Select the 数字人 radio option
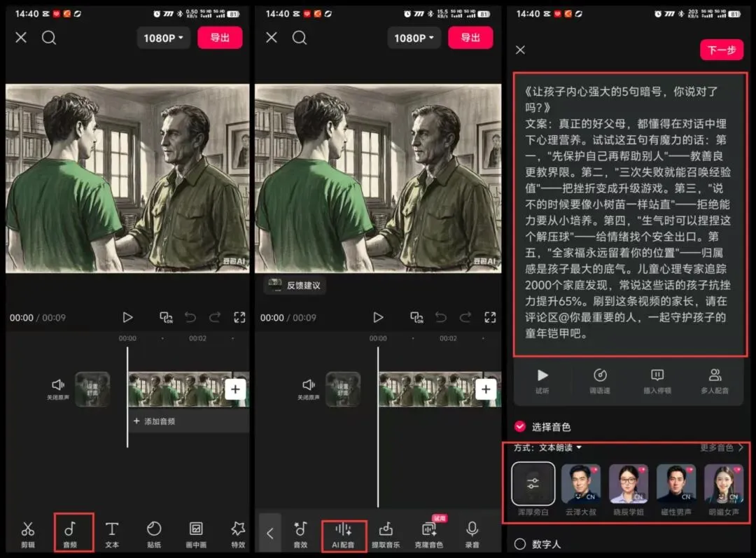This screenshot has height=558, width=756. pyautogui.click(x=519, y=544)
